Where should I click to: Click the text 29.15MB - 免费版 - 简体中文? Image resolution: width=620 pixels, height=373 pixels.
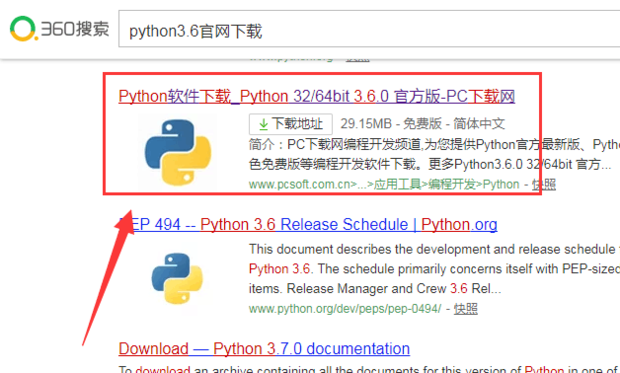click(423, 124)
